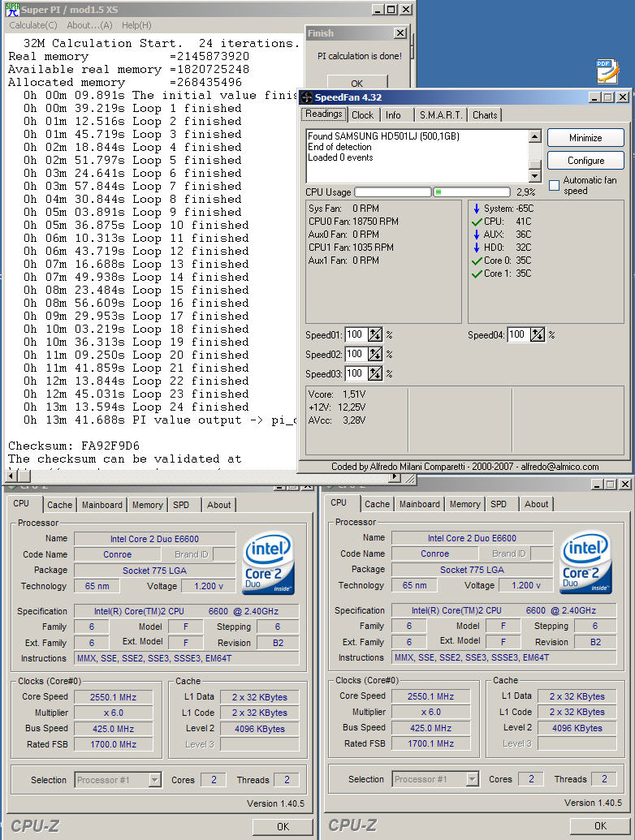The height and width of the screenshot is (840, 635).
Task: Click Checksum FA92F9D6 line in Super PI
Action: point(73,446)
